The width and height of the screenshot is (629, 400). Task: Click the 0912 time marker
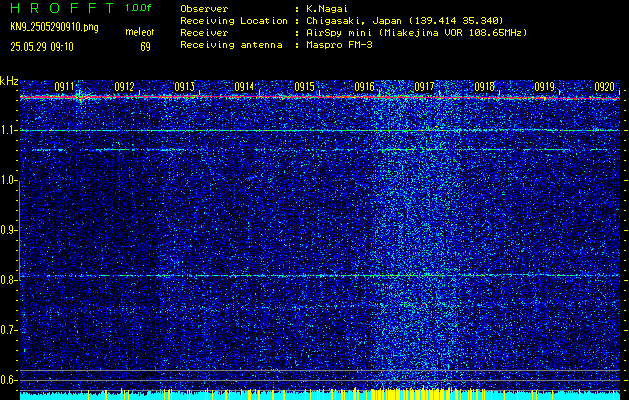coord(124,87)
